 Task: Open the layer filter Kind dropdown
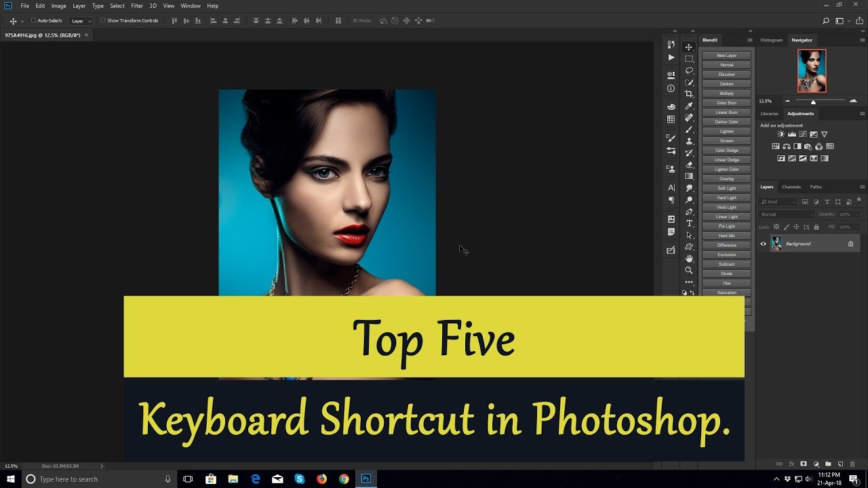tap(778, 202)
